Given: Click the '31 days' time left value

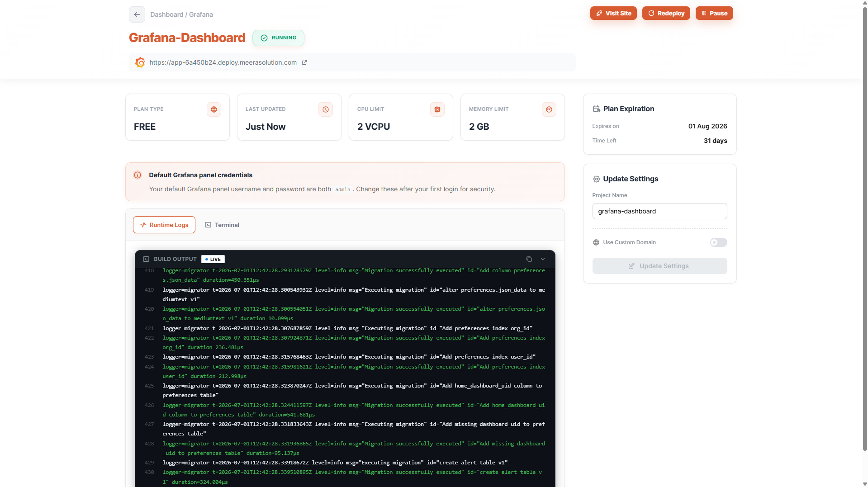Looking at the screenshot, I should tap(715, 141).
